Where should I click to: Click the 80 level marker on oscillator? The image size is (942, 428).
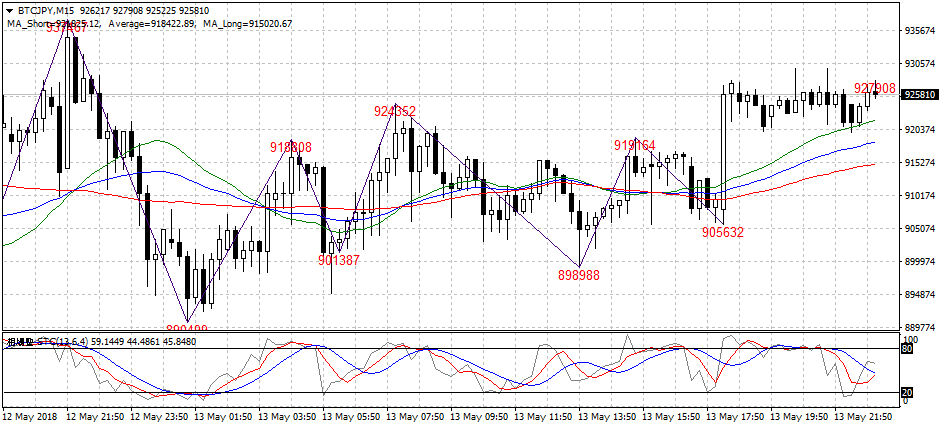[x=908, y=349]
